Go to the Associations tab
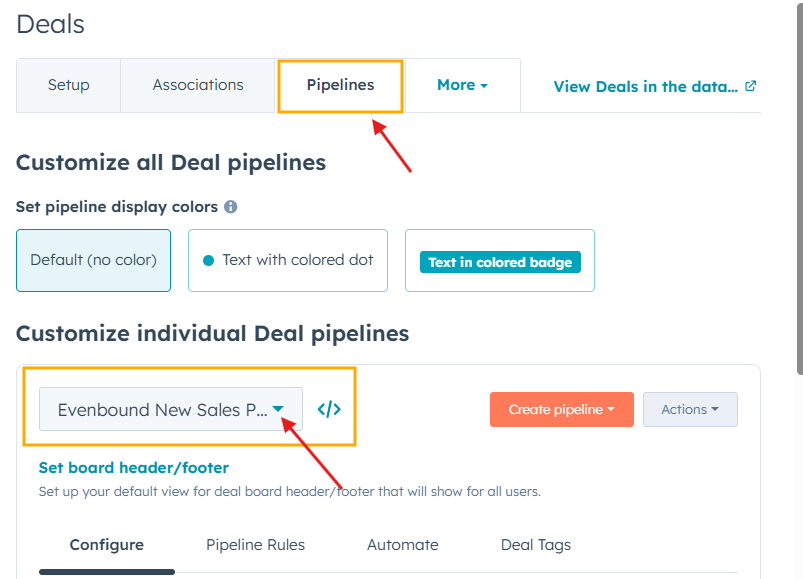 point(198,85)
